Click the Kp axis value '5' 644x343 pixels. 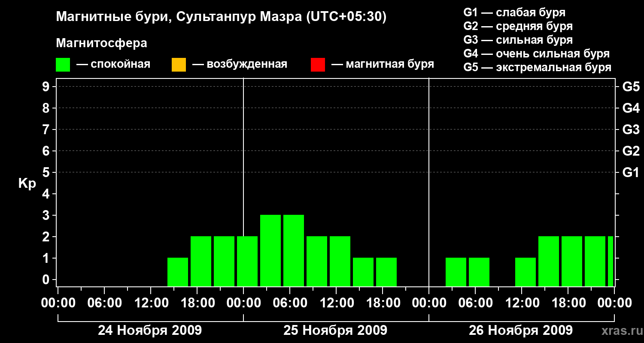click(x=47, y=172)
